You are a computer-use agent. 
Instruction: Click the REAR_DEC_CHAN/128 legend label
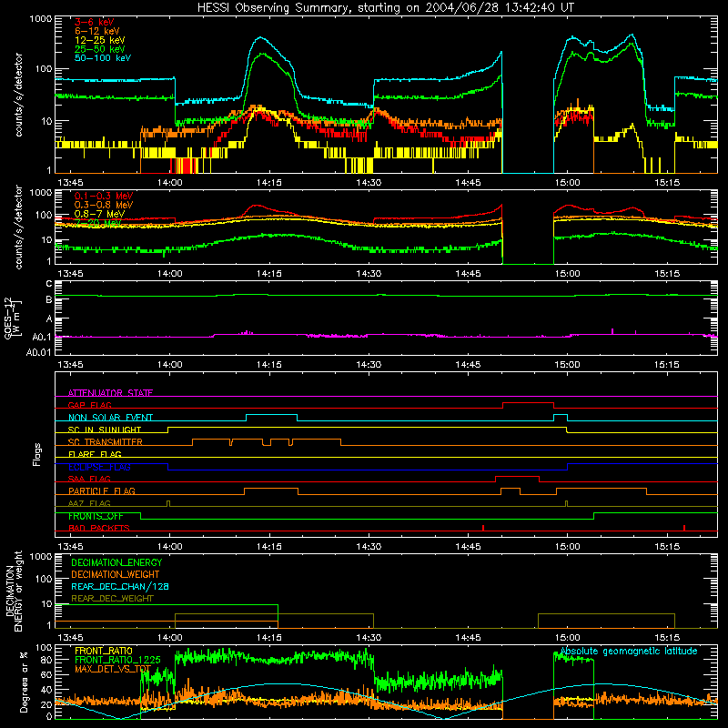[x=120, y=587]
